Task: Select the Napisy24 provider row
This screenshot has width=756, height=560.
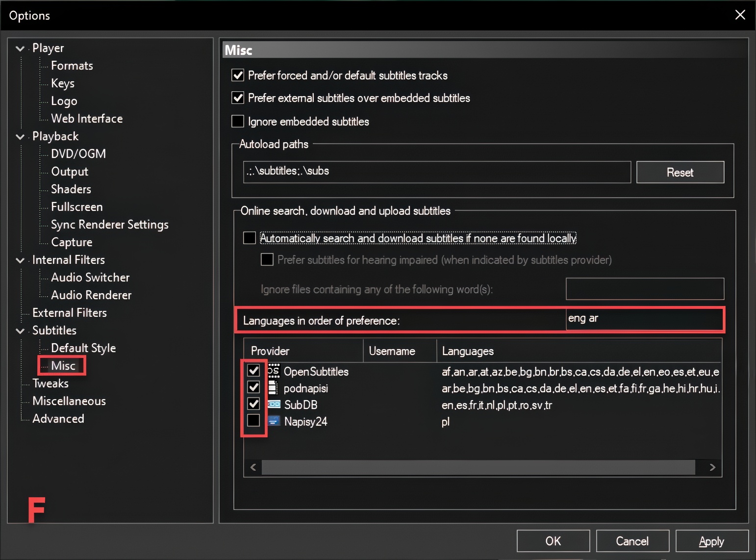Action: tap(482, 422)
